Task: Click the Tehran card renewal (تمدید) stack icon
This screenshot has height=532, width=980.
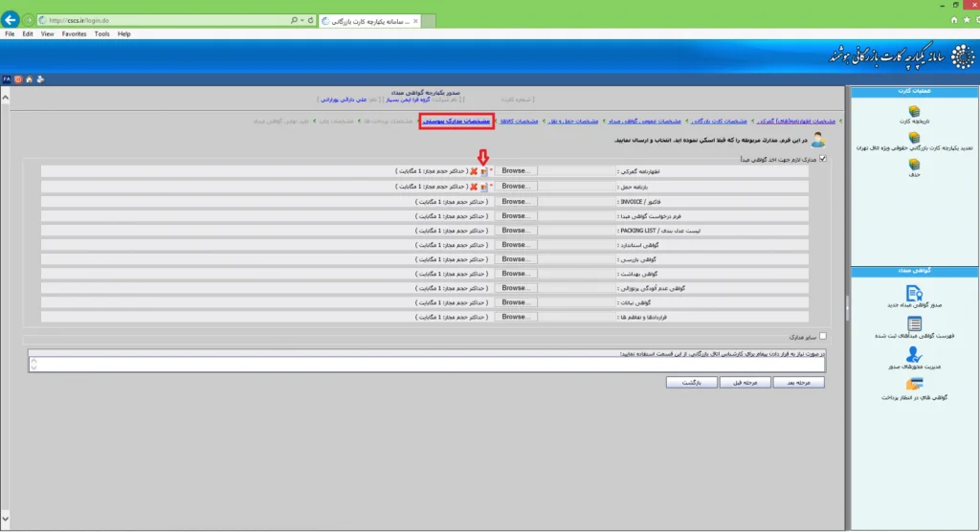Action: (x=914, y=138)
